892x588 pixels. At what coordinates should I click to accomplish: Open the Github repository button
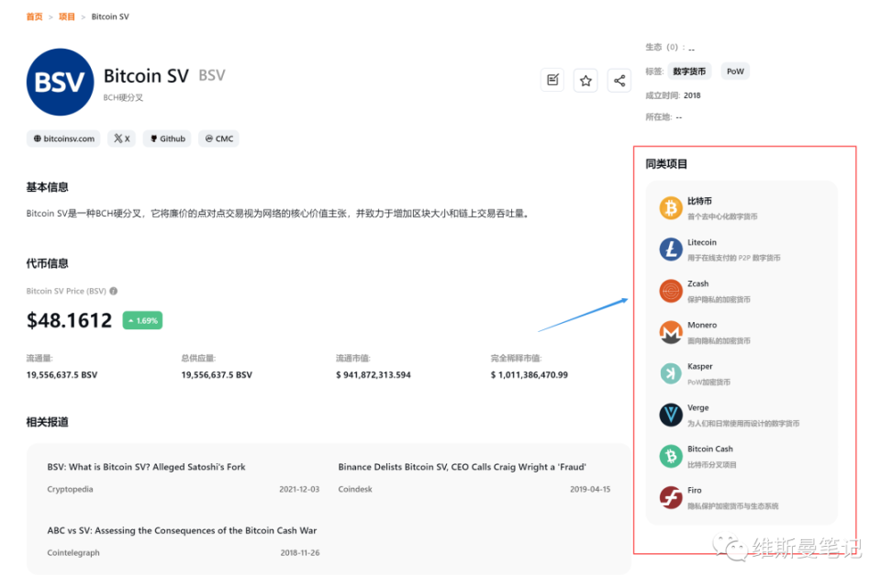(167, 139)
